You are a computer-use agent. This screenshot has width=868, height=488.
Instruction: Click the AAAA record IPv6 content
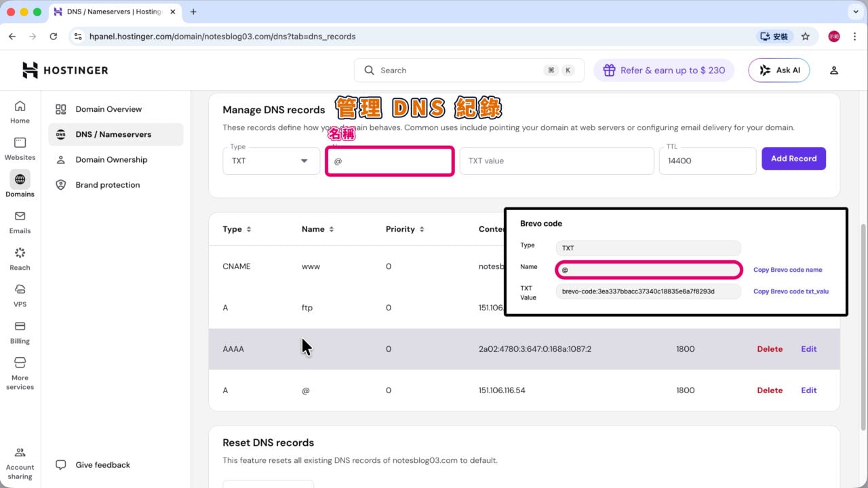tap(535, 349)
